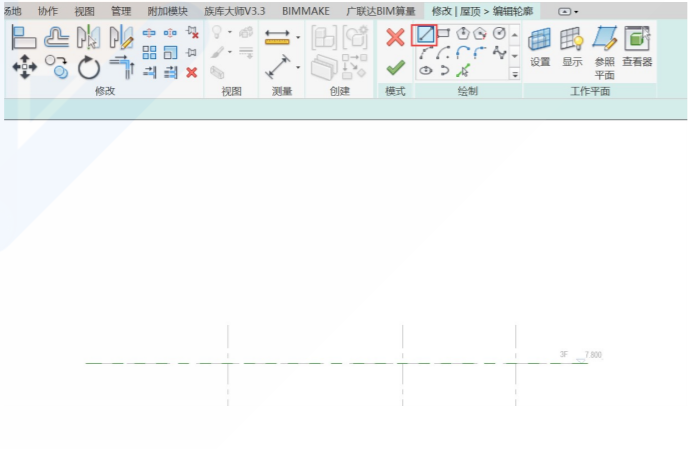Cancel edit mode with red X
Image resolution: width=692 pixels, height=449 pixels.
395,37
